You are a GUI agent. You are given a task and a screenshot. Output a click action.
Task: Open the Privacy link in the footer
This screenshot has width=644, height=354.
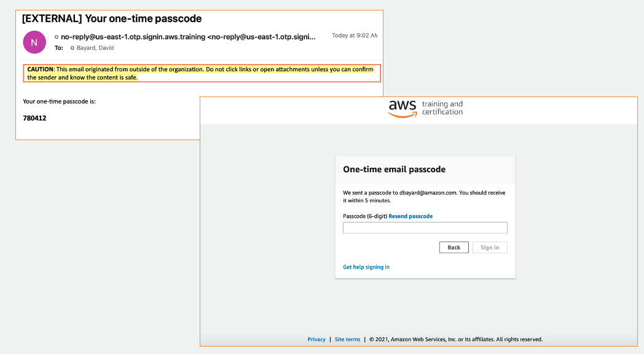point(316,339)
